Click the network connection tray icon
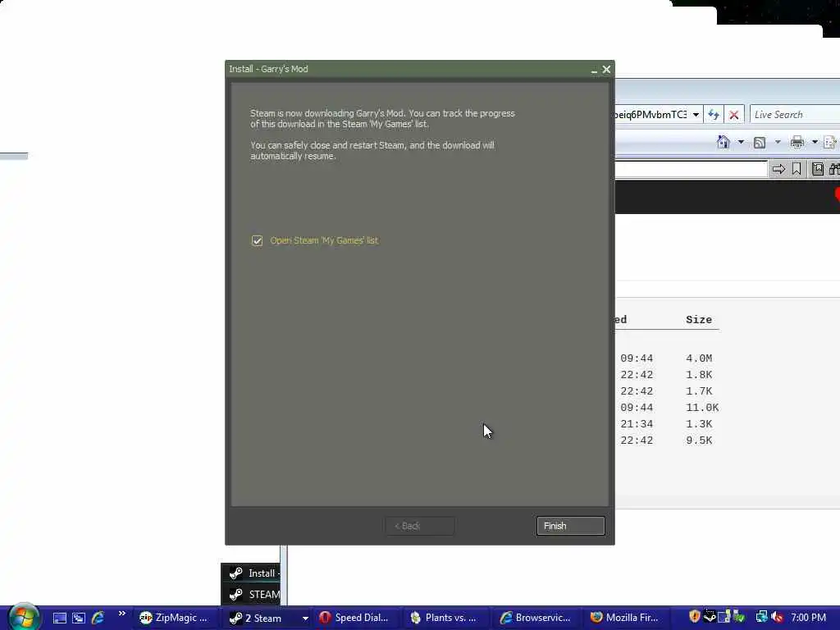840x630 pixels. click(x=762, y=617)
